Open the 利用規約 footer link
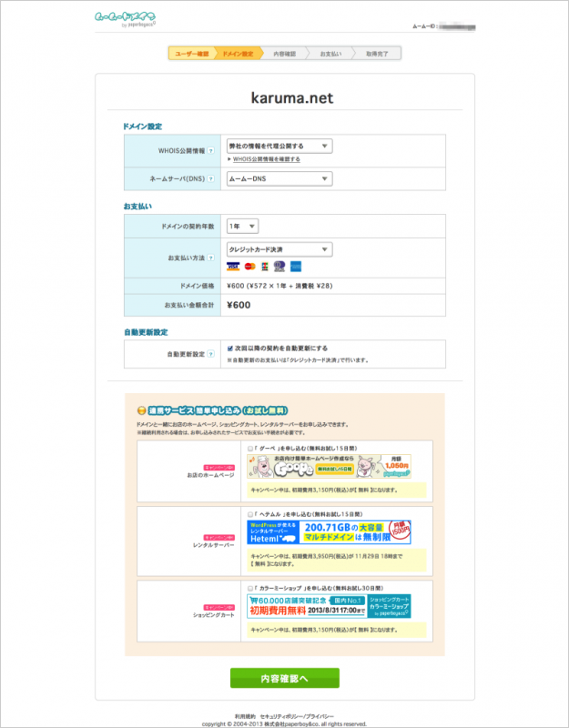Viewport: 569px width, 728px height. pyautogui.click(x=246, y=716)
